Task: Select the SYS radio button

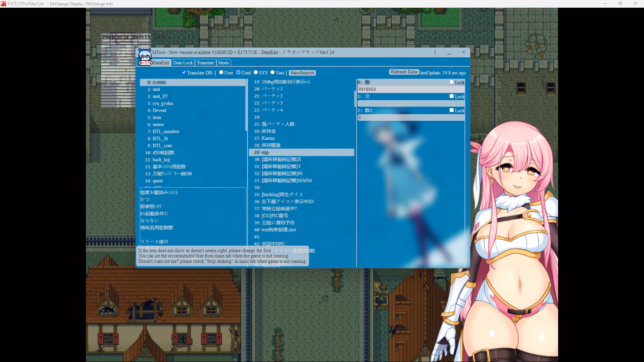Action: coord(256,72)
